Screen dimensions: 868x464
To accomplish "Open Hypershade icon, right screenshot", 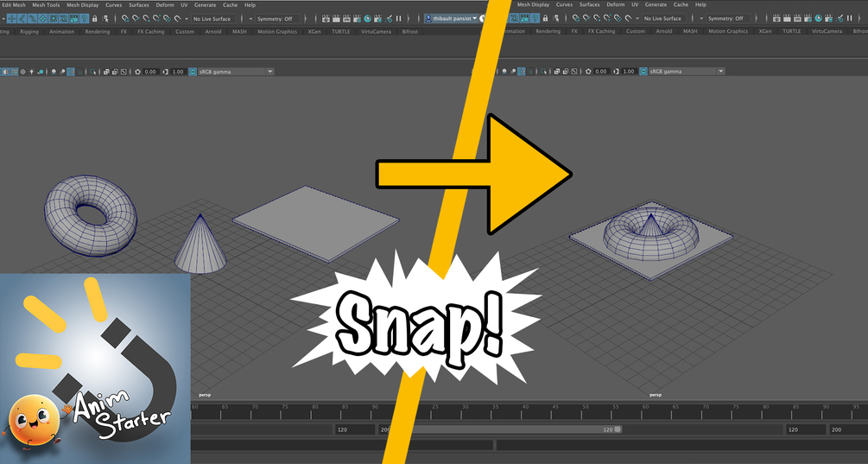I will click(x=818, y=18).
